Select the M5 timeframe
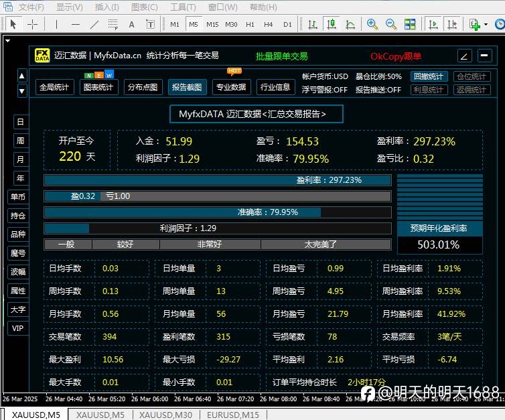The height and width of the screenshot is (420, 505). point(194,25)
